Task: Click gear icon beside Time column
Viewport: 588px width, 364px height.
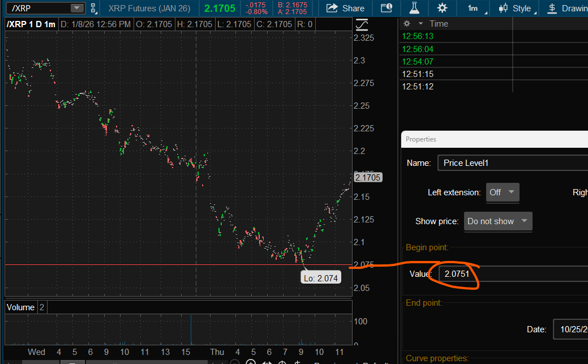Action: (407, 24)
